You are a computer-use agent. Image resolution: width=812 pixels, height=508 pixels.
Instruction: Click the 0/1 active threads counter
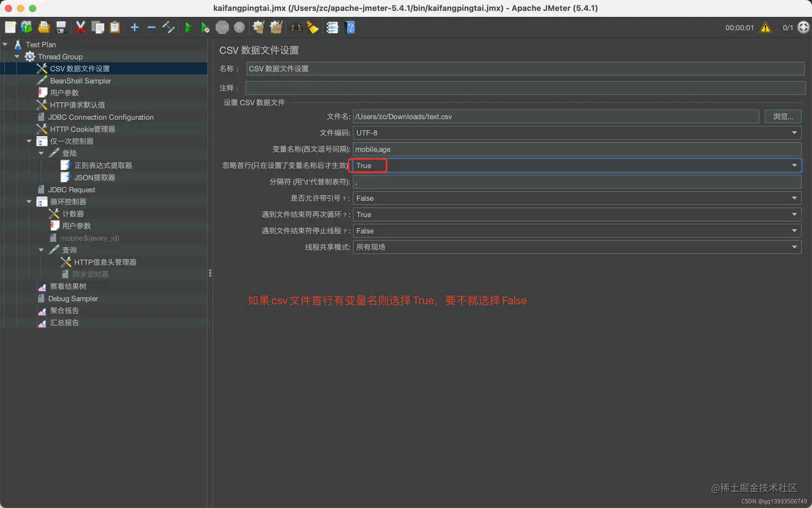(788, 27)
